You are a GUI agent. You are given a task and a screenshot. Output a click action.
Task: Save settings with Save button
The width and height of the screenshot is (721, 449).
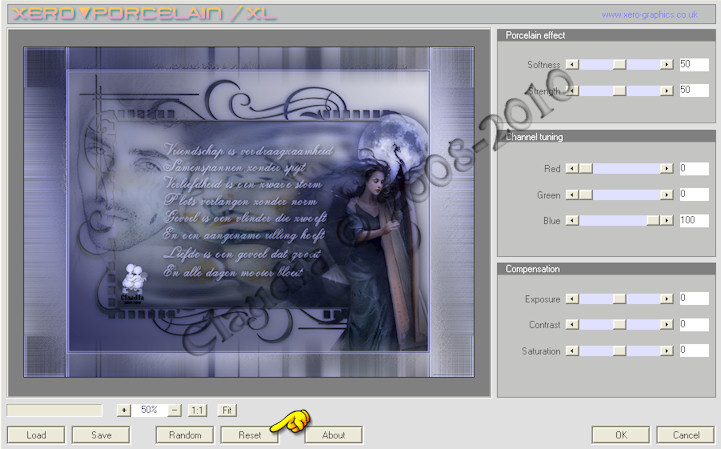coord(101,435)
